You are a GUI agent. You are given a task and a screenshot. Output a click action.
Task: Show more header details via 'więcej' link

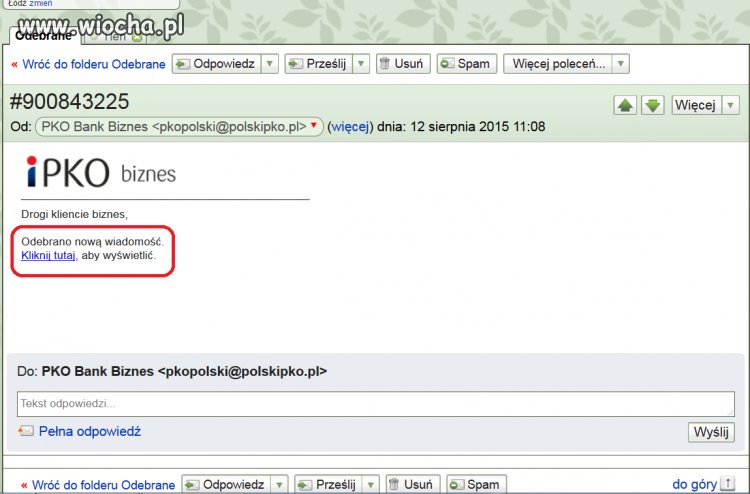coord(351,127)
